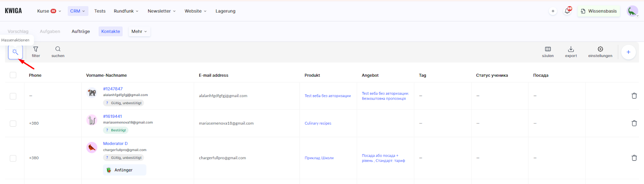Image resolution: width=644 pixels, height=184 pixels.
Task: Click the export download icon
Action: click(x=571, y=49)
